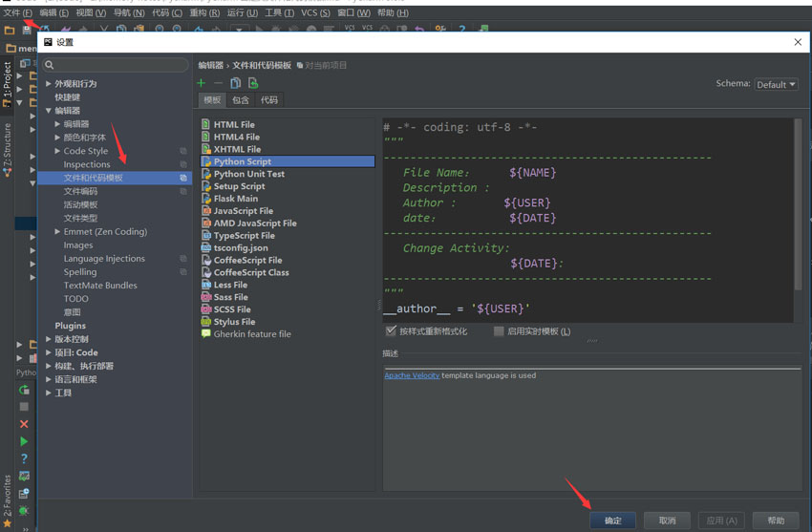The height and width of the screenshot is (532, 812).
Task: Click the green bug debug icon at left
Action: [24, 511]
